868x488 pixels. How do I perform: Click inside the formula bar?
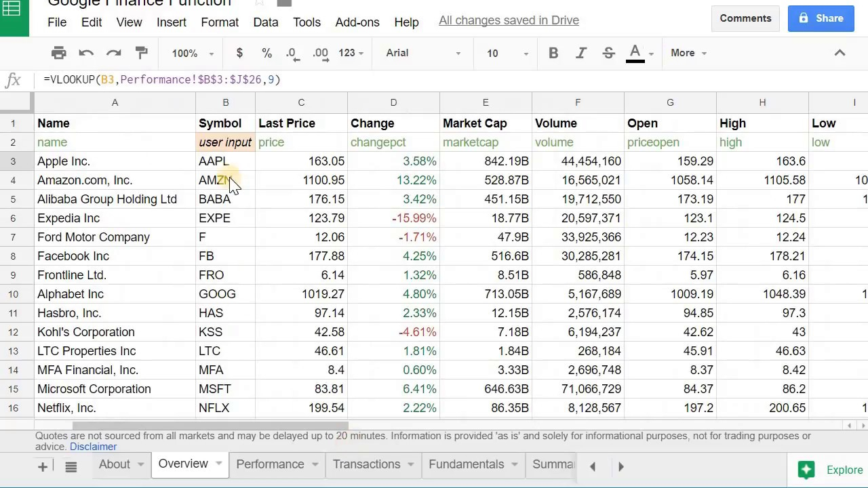pyautogui.click(x=407, y=80)
